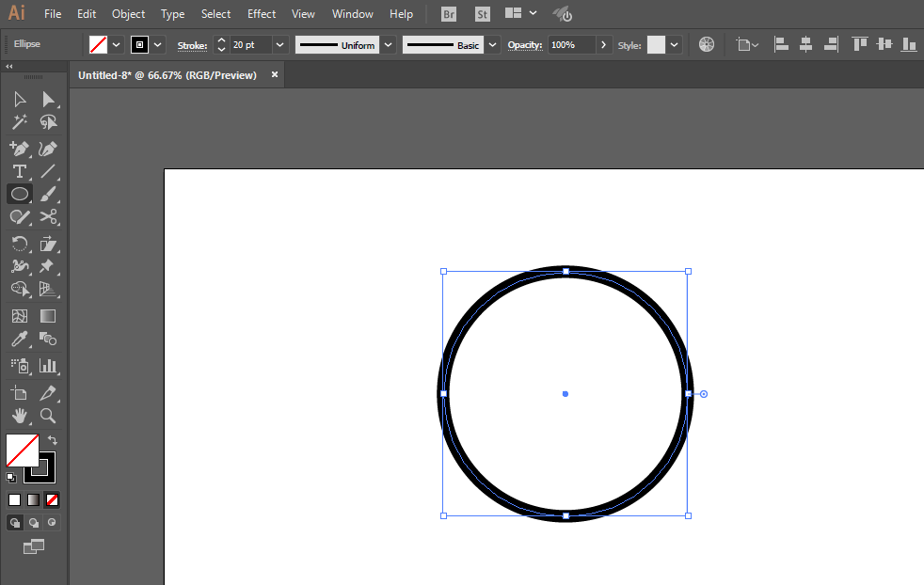Screen dimensions: 924x585
Task: Select the Paintbrush tool
Action: [x=48, y=194]
